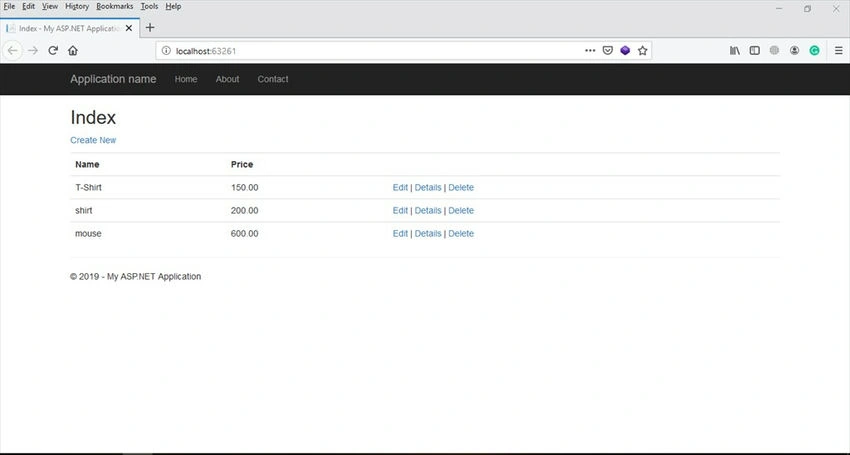Toggle the sidebars icon
Viewport: 850px width, 455px height.
pos(754,50)
